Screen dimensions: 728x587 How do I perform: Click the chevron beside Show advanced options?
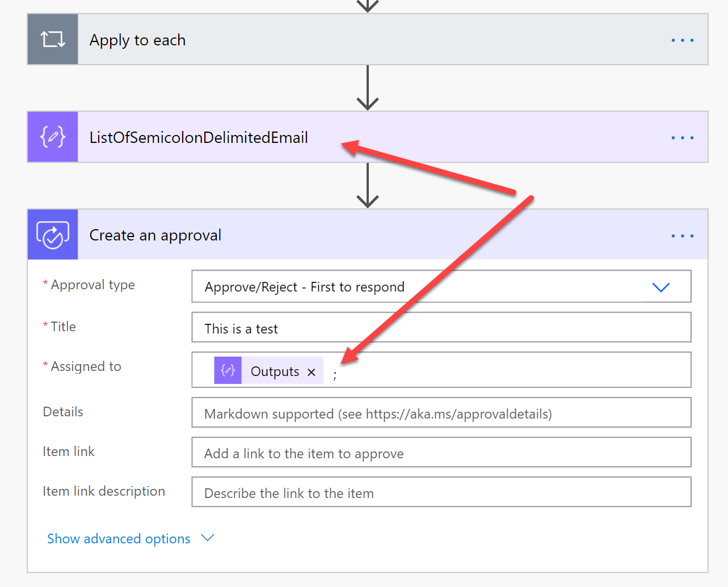pyautogui.click(x=208, y=538)
